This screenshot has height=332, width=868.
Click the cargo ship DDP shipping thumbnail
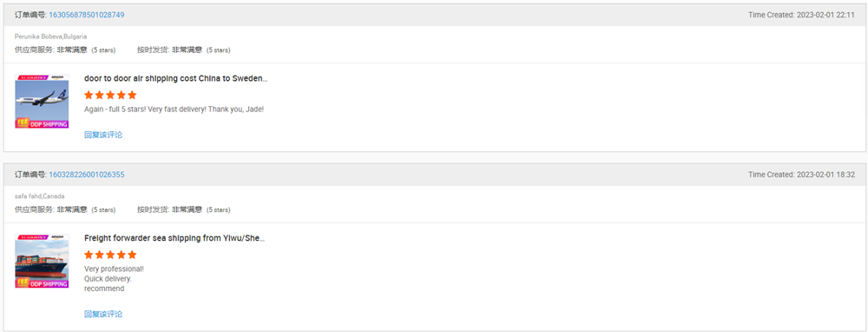point(42,261)
